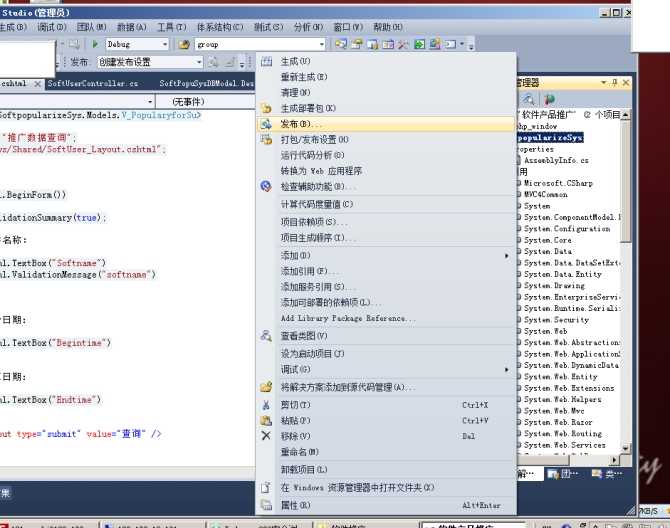Click the View Class Diagram icon
The width and height of the screenshot is (670, 528).
coord(266,336)
